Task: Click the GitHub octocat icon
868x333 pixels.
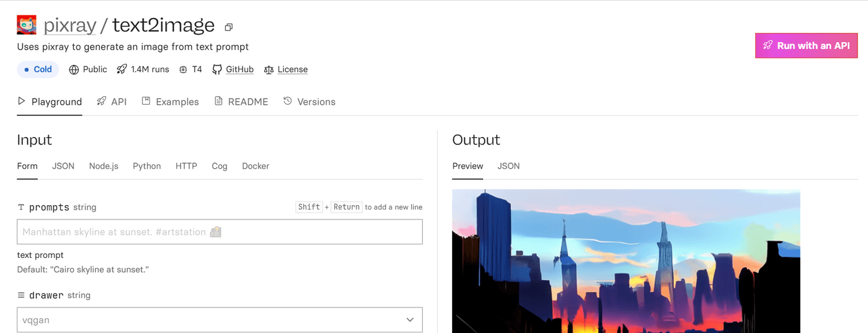Action: (x=217, y=69)
